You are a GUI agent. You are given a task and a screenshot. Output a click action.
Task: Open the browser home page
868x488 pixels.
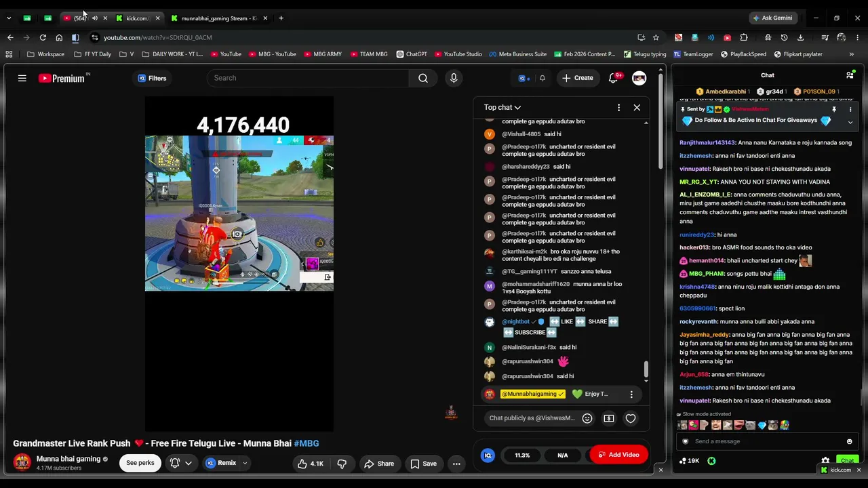tap(59, 37)
